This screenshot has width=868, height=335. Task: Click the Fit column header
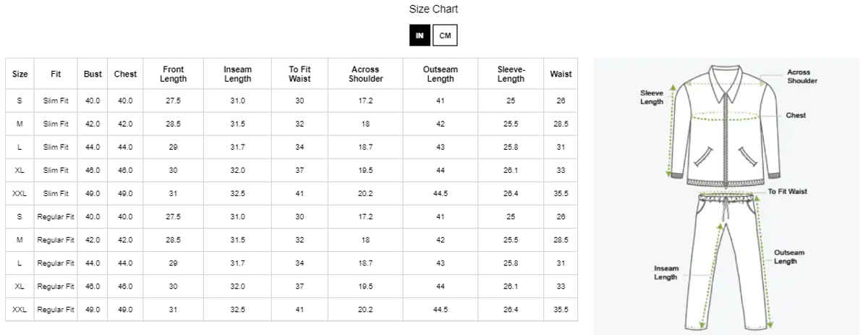[x=56, y=74]
